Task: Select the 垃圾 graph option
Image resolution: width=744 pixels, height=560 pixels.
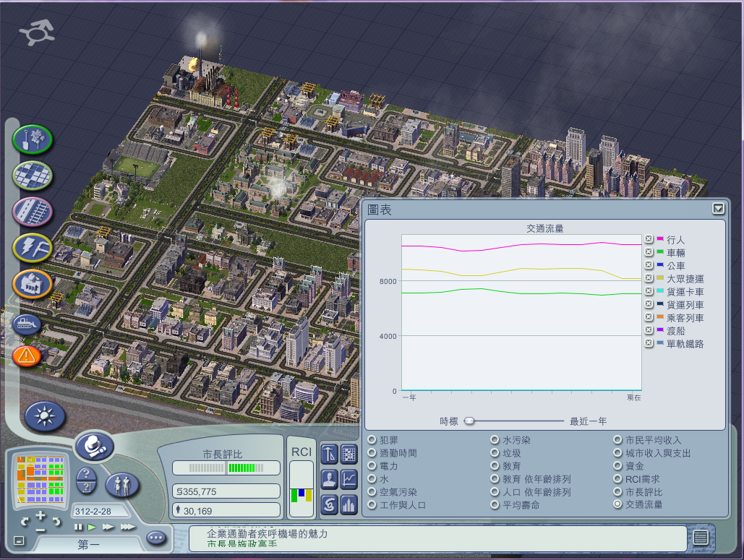Action: pos(495,453)
